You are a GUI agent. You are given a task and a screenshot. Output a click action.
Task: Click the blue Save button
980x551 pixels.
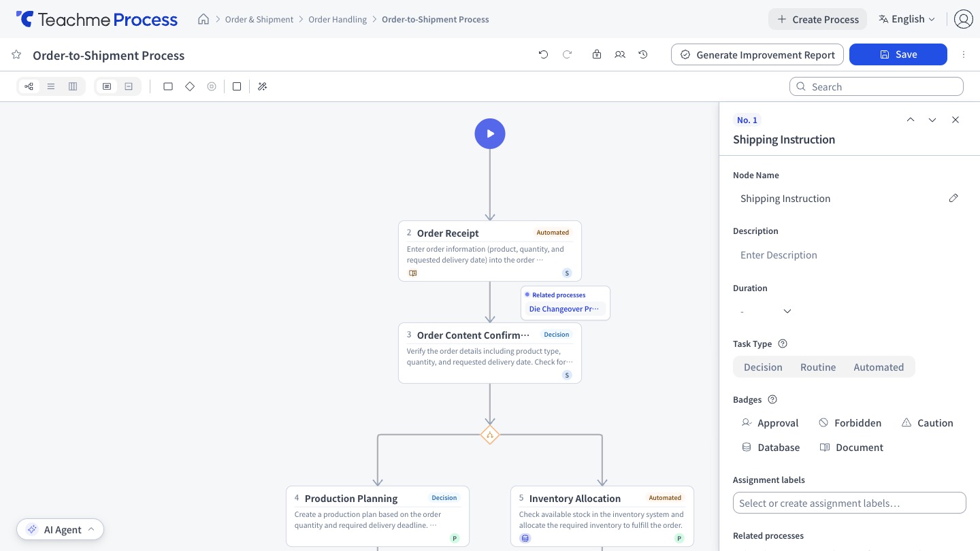898,54
